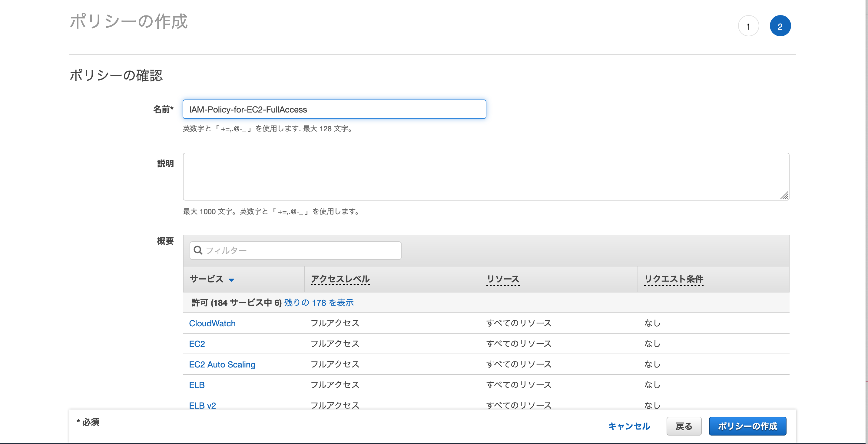868x444 pixels.
Task: Click the description textarea resize handle
Action: [784, 196]
